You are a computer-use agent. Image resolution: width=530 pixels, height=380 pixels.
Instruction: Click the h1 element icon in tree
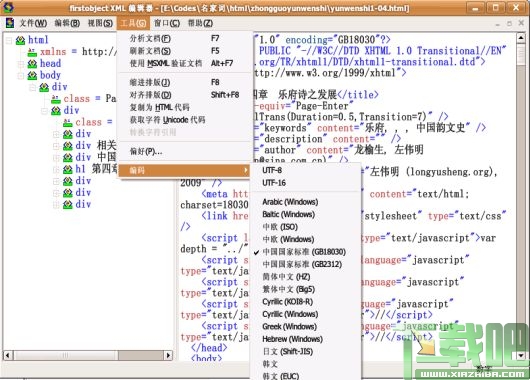[68, 169]
